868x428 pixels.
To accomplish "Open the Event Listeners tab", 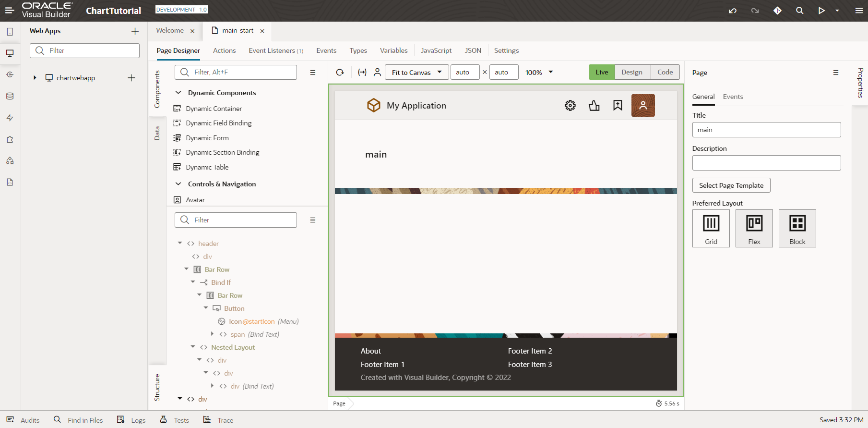I will click(275, 50).
